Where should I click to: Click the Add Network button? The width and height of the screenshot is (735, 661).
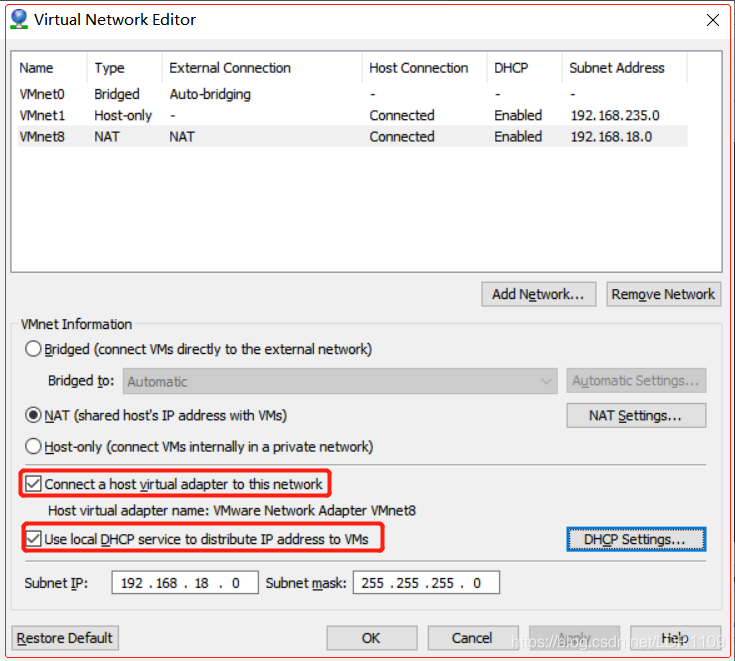539,294
